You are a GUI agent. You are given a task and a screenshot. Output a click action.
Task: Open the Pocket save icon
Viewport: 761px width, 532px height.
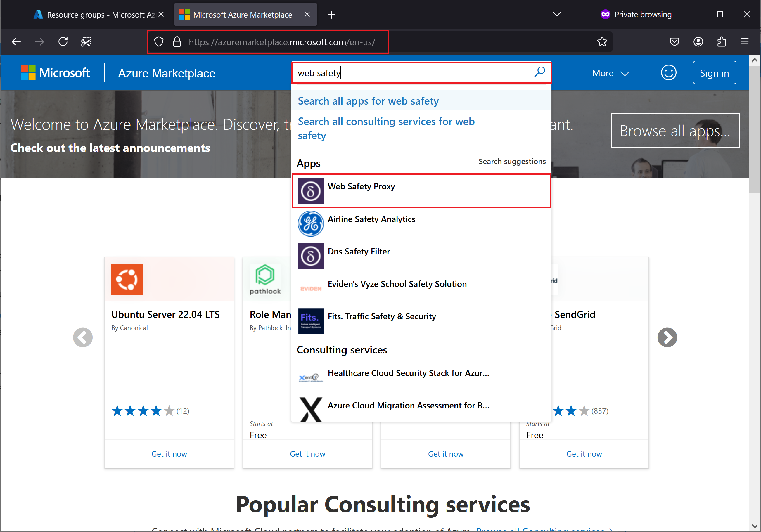[x=674, y=42]
